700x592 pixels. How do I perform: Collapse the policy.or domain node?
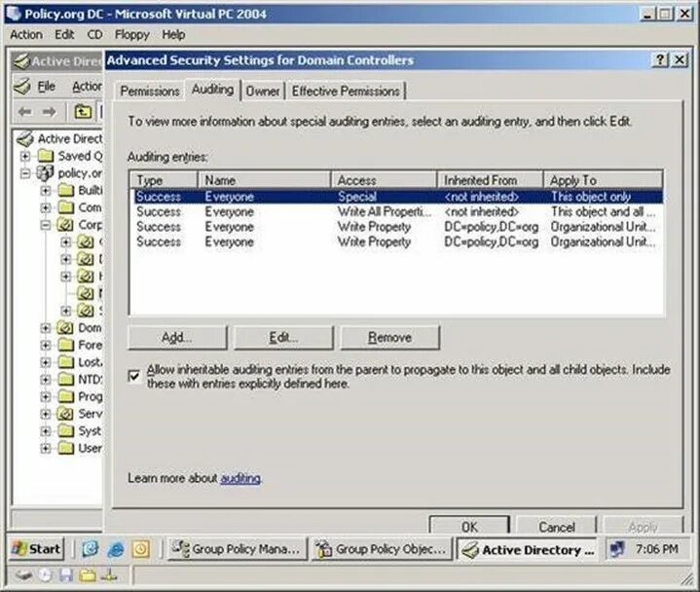click(x=25, y=172)
